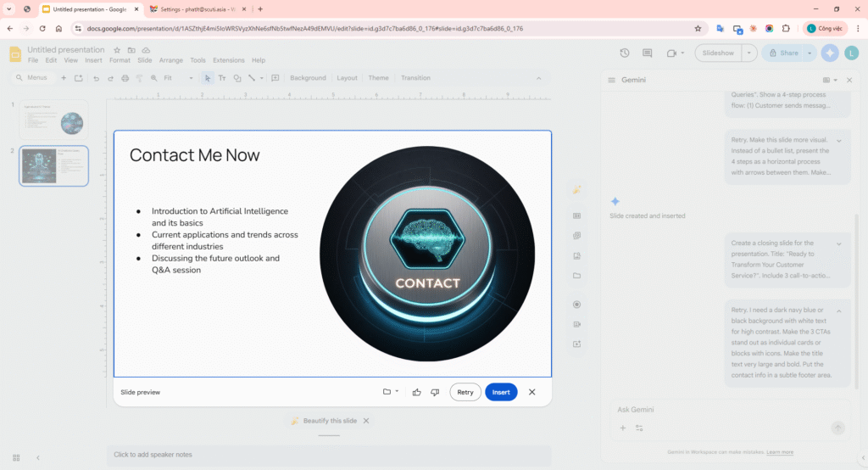Screen dimensions: 868x470
Task: Open the Extensions menu
Action: coord(229,61)
